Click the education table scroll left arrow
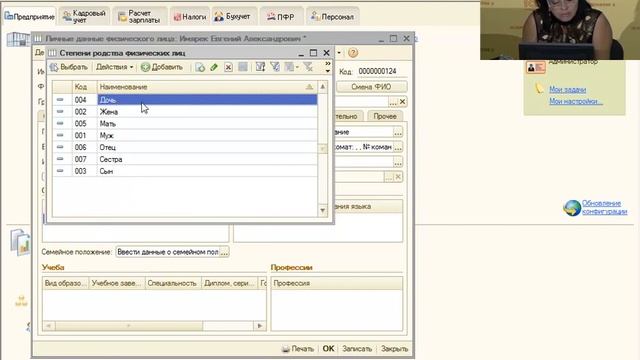Viewport: 640px width, 360px height. 49,326
